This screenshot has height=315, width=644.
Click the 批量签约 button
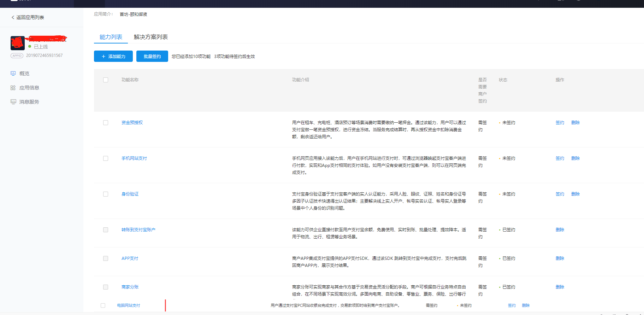[x=152, y=56]
